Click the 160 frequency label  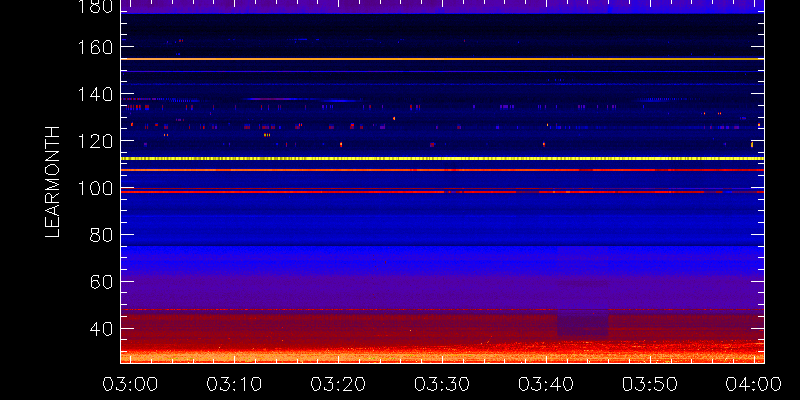click(95, 47)
